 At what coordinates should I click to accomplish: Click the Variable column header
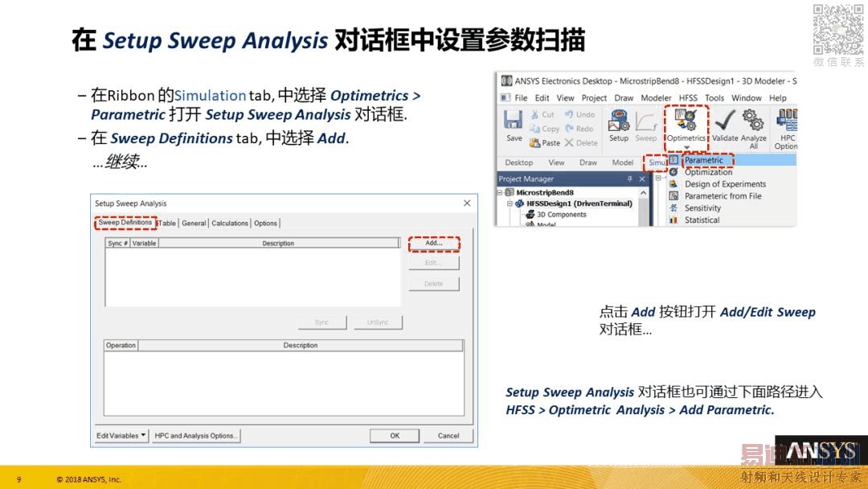[x=145, y=243]
